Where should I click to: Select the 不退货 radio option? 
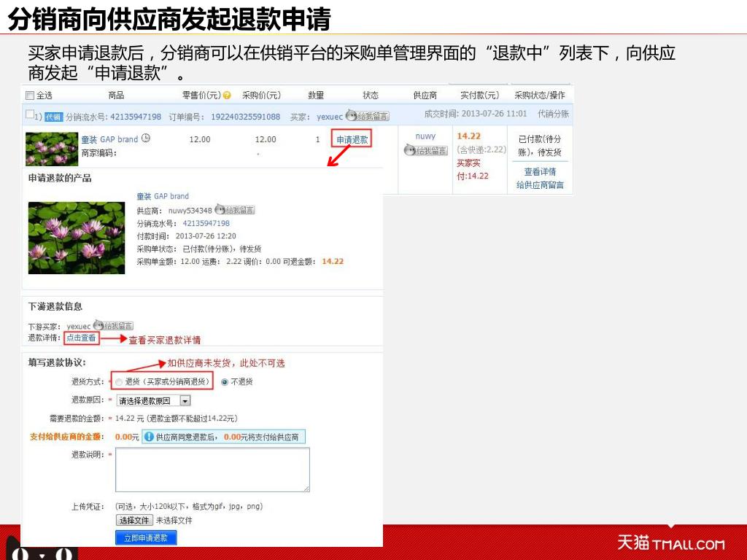[225, 382]
